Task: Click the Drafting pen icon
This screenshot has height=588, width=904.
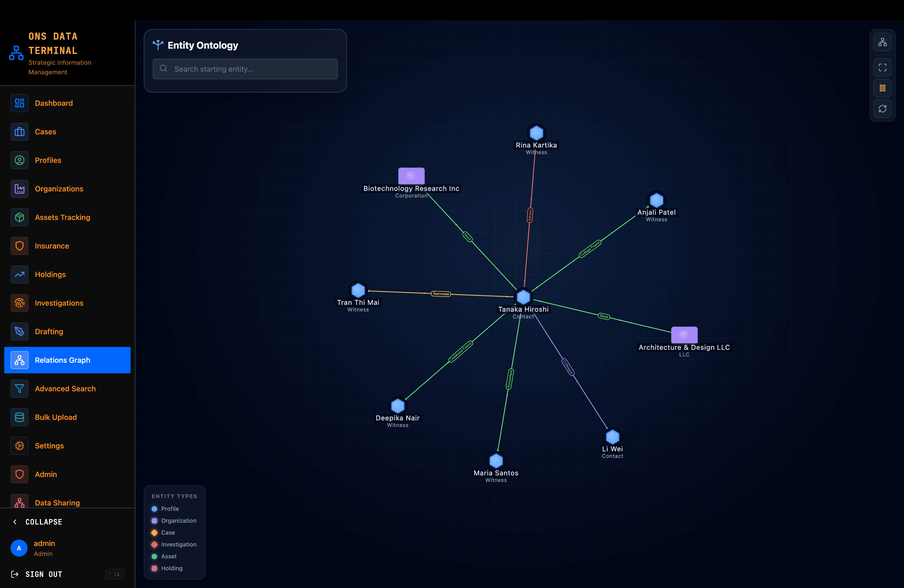Action: point(19,331)
